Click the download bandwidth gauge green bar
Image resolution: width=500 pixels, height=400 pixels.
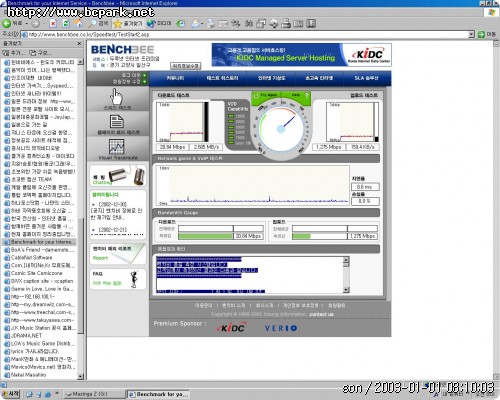click(205, 236)
